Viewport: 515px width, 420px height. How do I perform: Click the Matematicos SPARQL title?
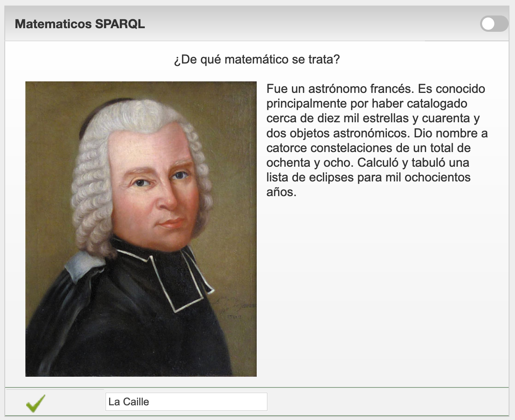point(80,24)
